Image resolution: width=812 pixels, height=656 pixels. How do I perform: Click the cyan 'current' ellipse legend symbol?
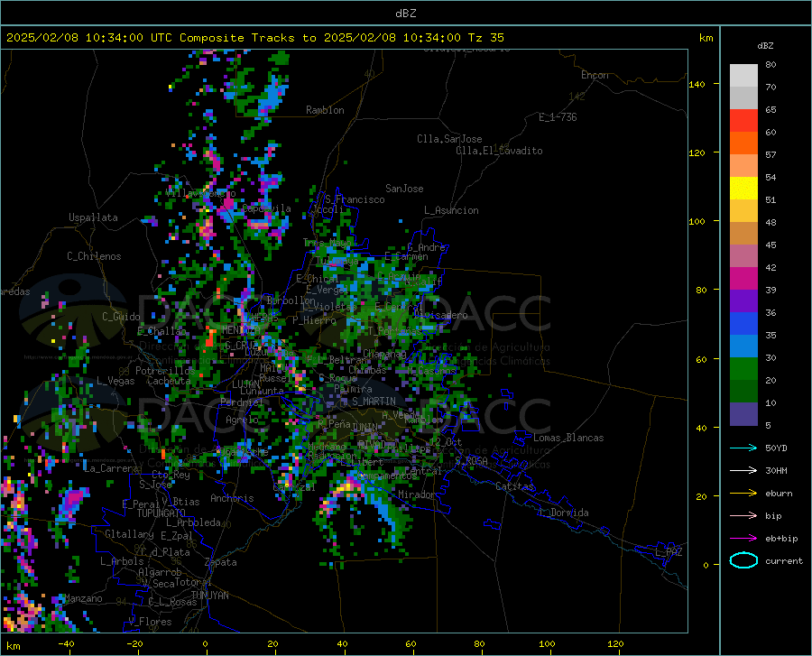[x=743, y=560]
